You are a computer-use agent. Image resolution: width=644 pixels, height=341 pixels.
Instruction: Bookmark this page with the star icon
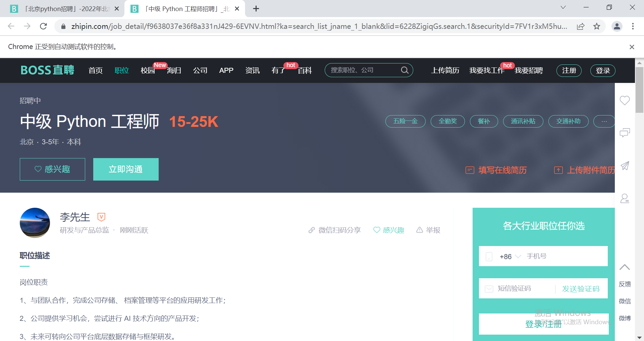tap(597, 26)
